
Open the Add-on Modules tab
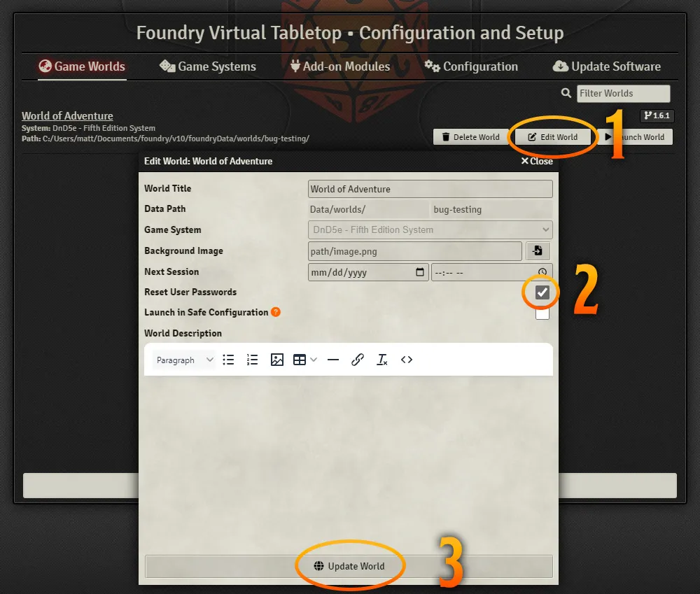pyautogui.click(x=340, y=66)
